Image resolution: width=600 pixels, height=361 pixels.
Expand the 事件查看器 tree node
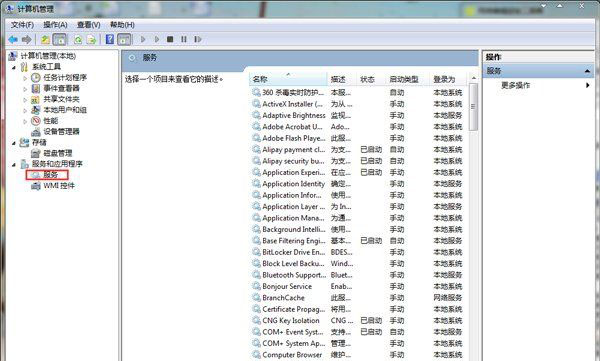coord(25,89)
